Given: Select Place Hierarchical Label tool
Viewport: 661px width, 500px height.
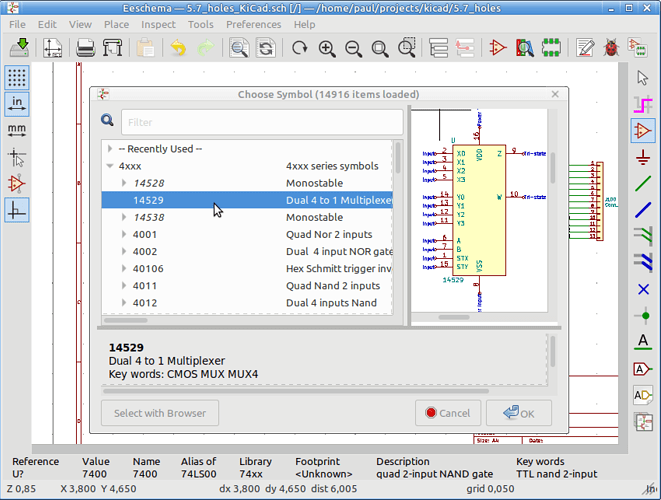Looking at the screenshot, I should (643, 395).
